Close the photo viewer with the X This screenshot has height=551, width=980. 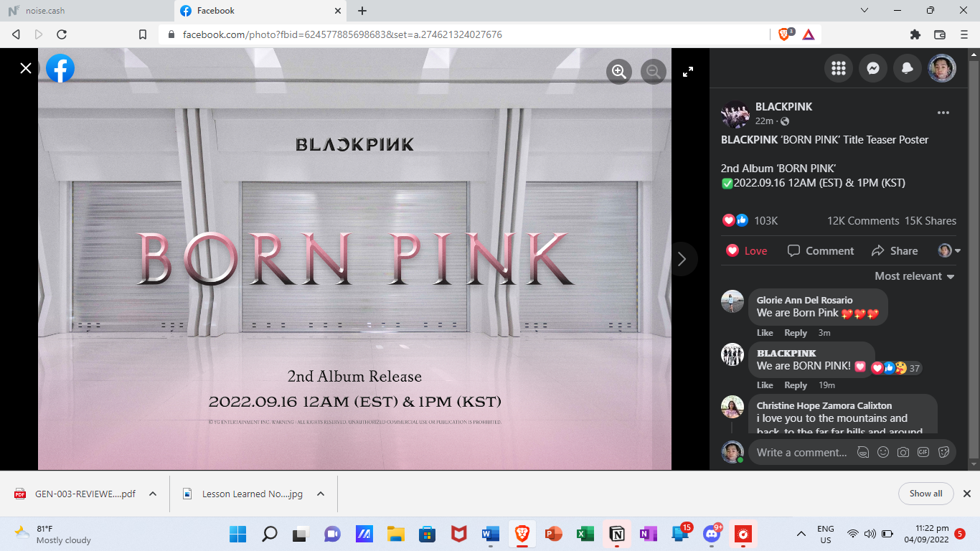tap(26, 68)
